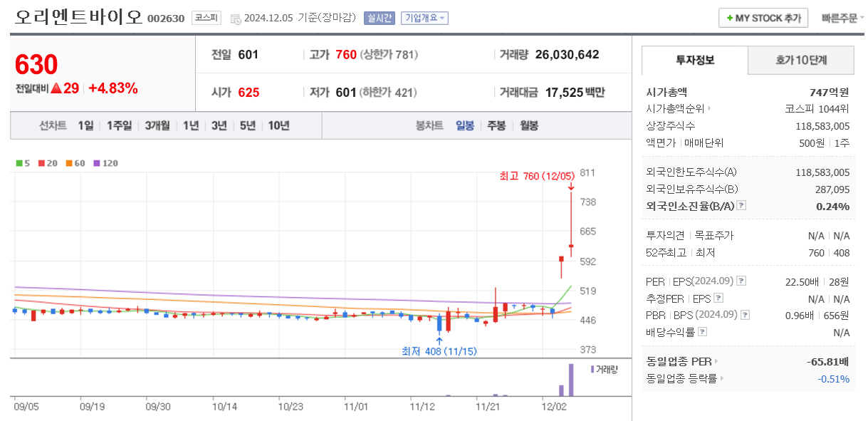The width and height of the screenshot is (868, 421).
Task: View help for 배당수익률 via its question icon
Action: click(x=702, y=331)
